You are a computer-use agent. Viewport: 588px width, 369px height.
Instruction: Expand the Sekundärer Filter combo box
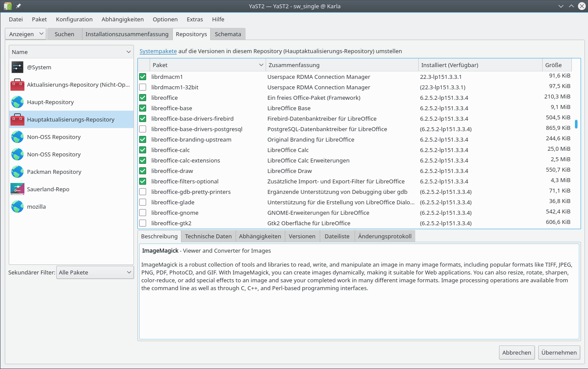(x=95, y=272)
